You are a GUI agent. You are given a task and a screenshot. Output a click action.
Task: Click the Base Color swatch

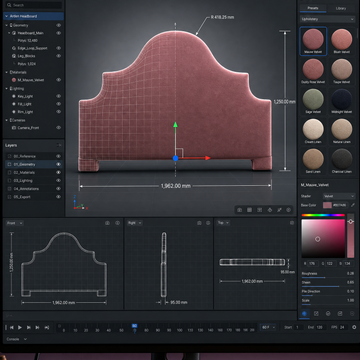coord(327,205)
